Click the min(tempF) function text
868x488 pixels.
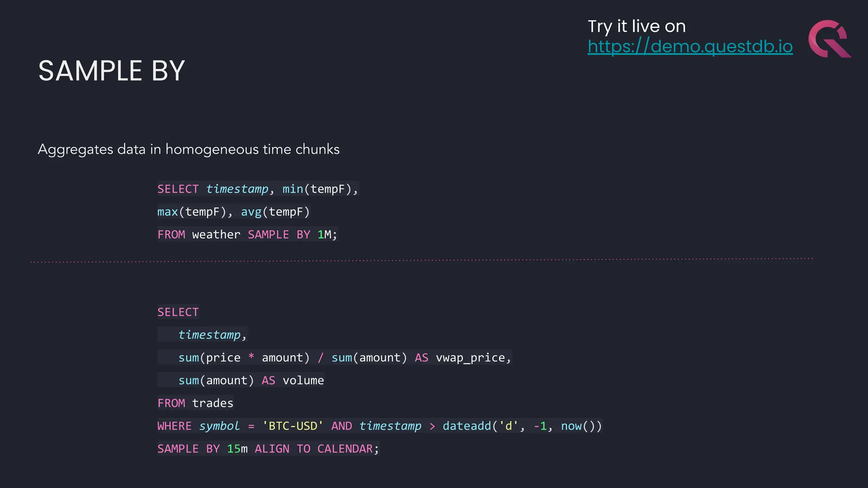click(317, 189)
